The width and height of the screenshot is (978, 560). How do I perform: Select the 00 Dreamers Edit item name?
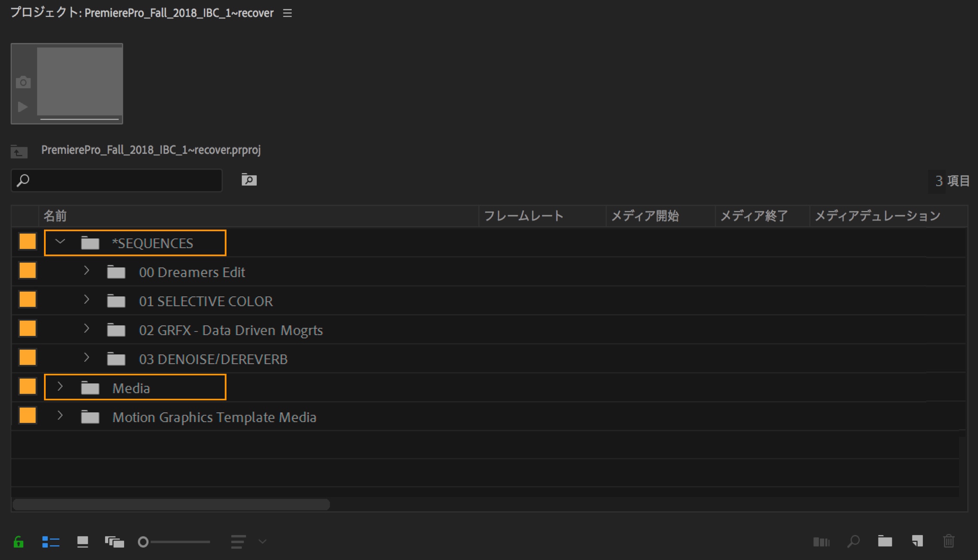[192, 272]
